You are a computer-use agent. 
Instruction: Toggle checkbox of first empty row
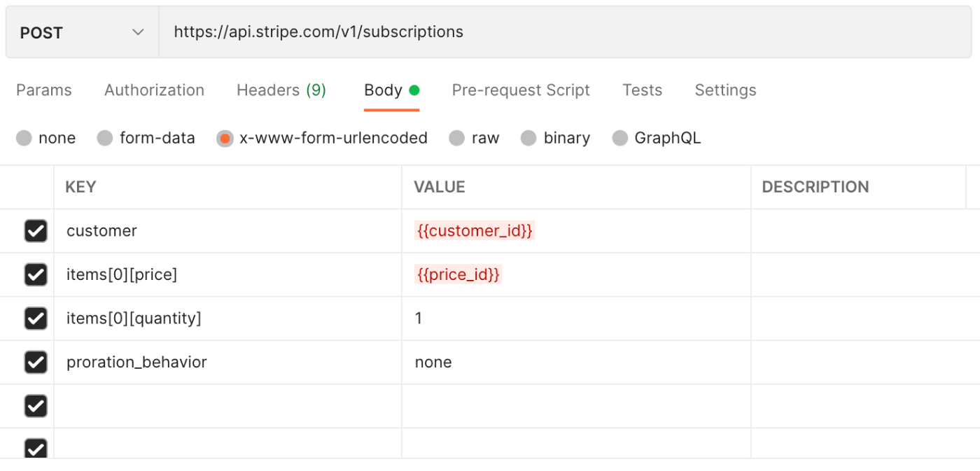coord(36,406)
